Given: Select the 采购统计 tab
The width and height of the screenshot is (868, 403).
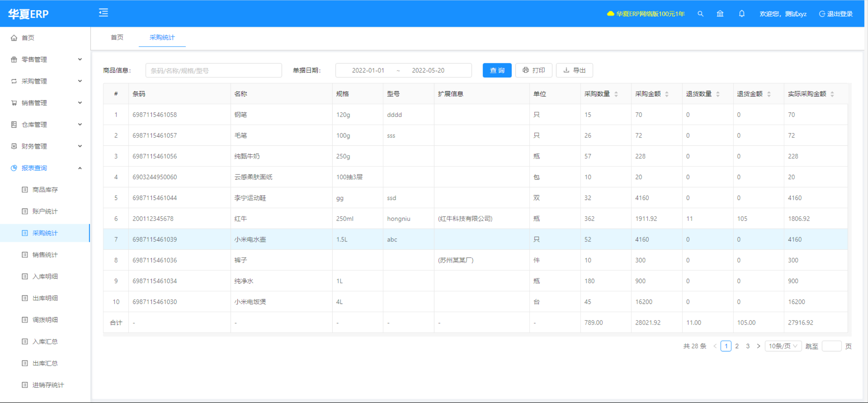Looking at the screenshot, I should coord(162,37).
